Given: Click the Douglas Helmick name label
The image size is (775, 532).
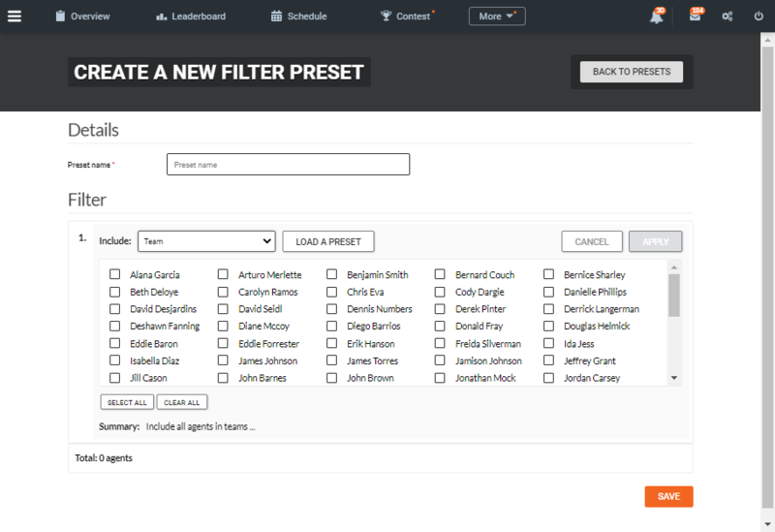Looking at the screenshot, I should [597, 327].
